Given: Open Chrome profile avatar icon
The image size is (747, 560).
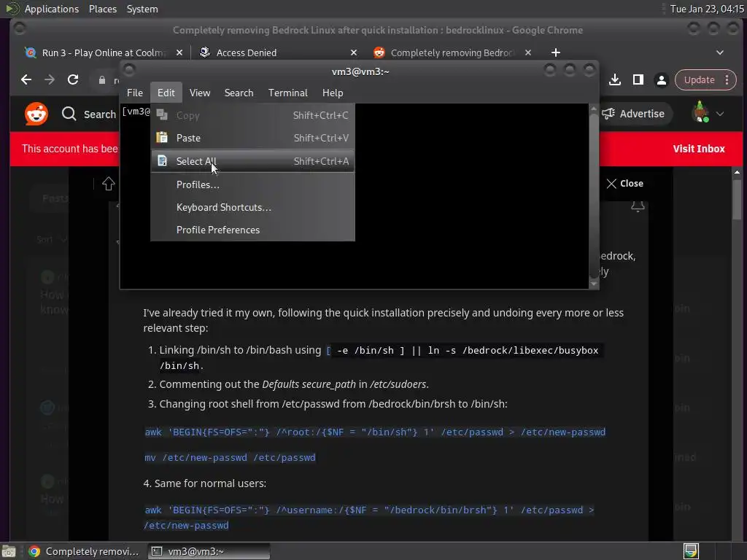Looking at the screenshot, I should (661, 80).
